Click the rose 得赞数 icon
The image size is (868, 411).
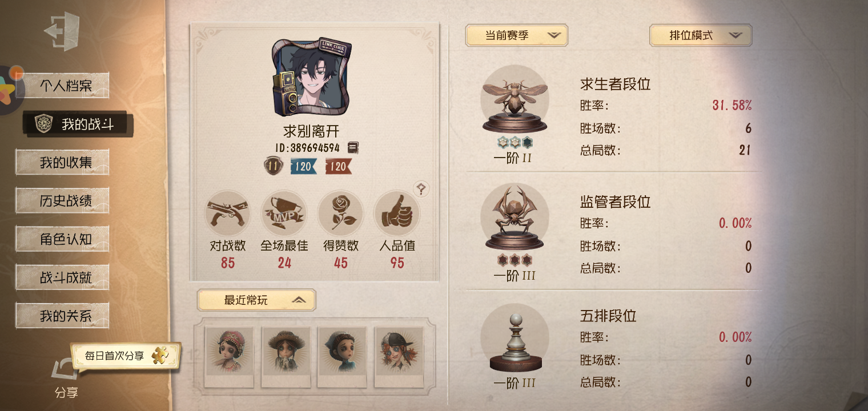pyautogui.click(x=340, y=213)
